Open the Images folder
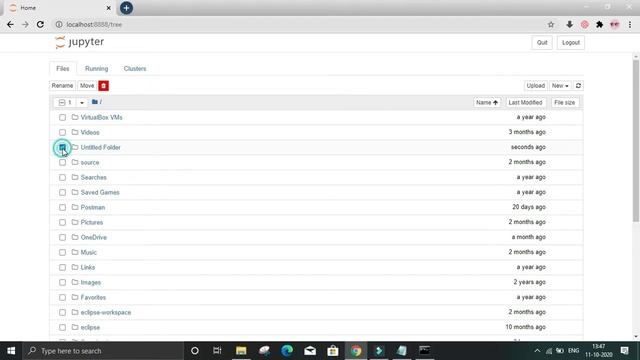 tap(91, 282)
